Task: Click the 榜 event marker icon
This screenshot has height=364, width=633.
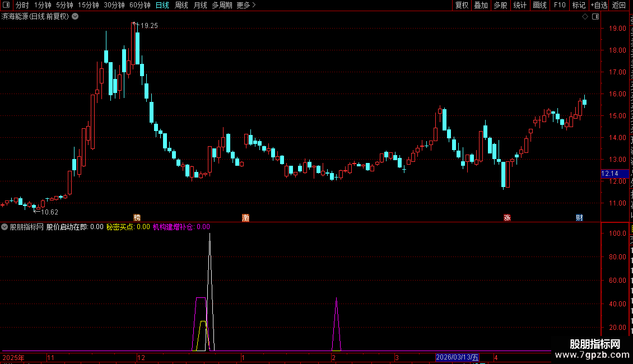Action: click(x=137, y=217)
